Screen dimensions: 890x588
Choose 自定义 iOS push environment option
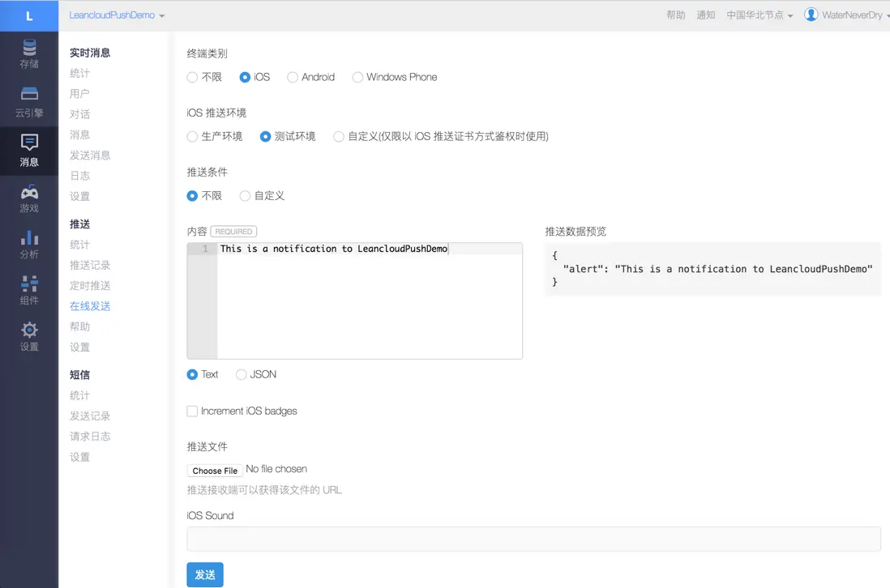[338, 137]
